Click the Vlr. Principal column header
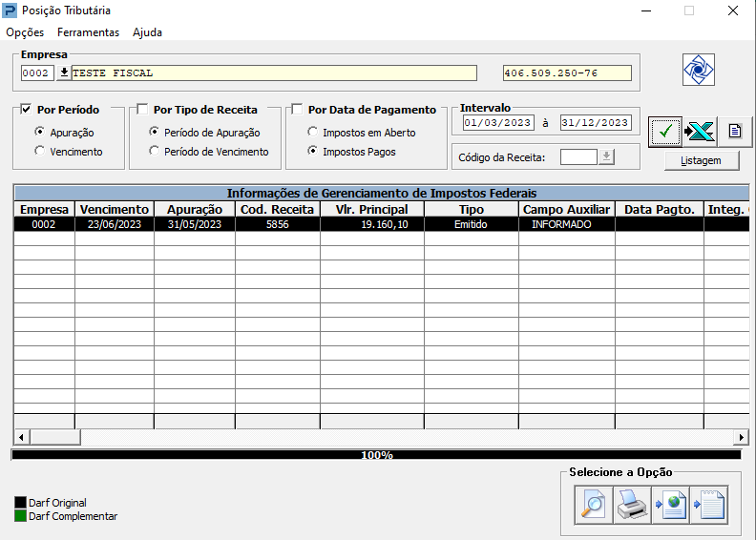The height and width of the screenshot is (540, 756). pos(372,210)
